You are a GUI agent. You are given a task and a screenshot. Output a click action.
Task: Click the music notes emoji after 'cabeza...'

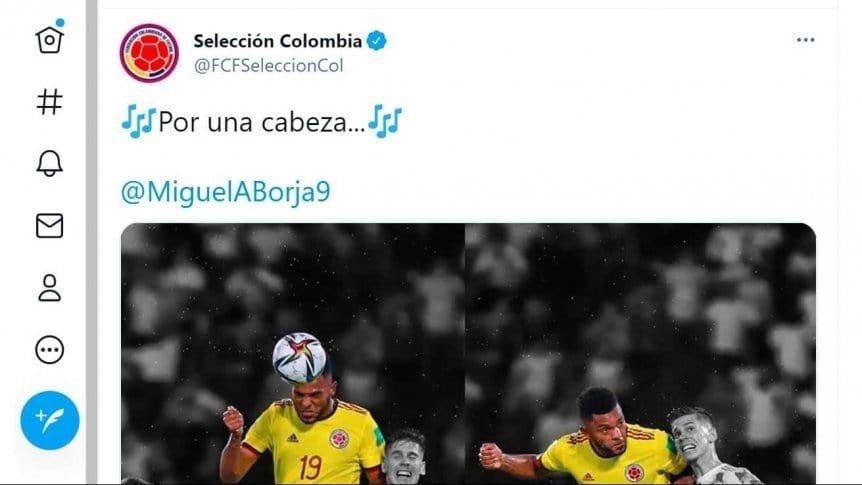coord(385,122)
